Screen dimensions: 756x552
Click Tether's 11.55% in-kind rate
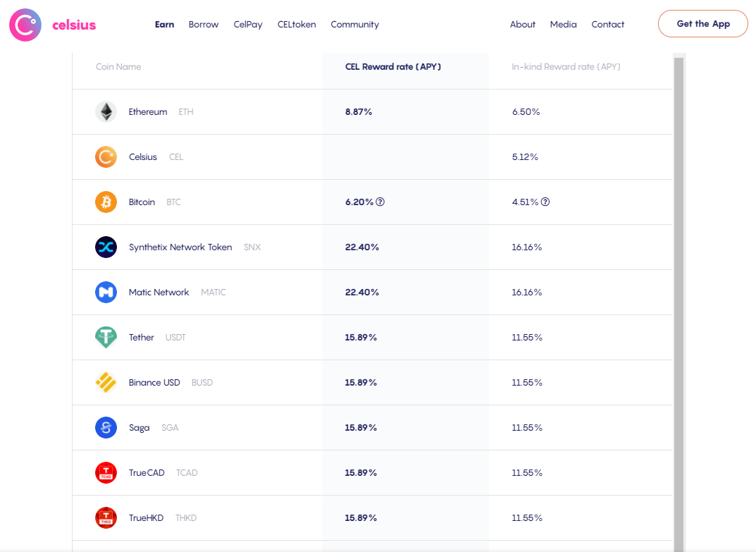[x=527, y=337]
